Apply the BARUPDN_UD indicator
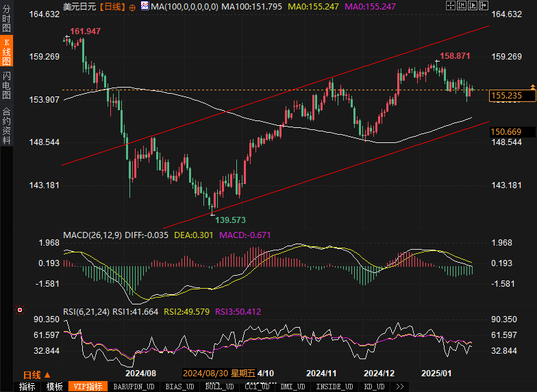Screen dimensions: 537x392 [134, 387]
